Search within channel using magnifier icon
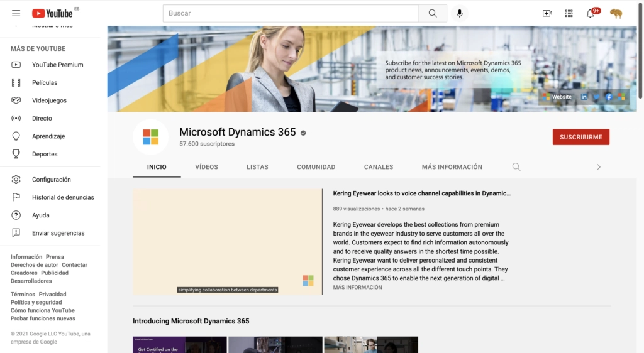644x353 pixels. [x=516, y=167]
